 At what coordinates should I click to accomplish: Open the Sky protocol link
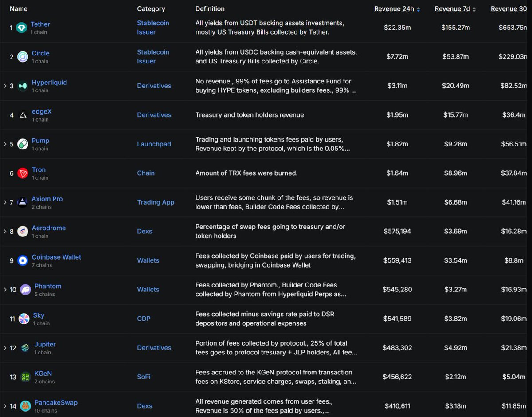[39, 315]
